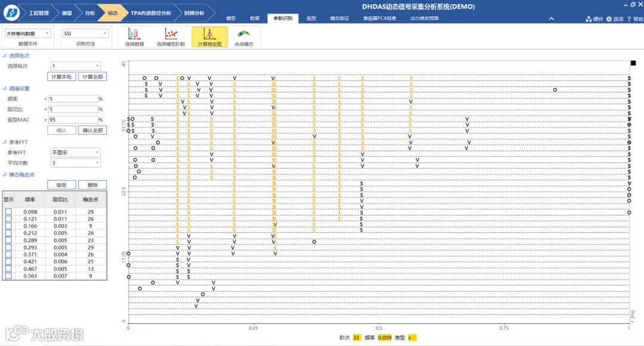644x346 pixels.
Task: Click the DHDAS application logo icon
Action: point(11,13)
